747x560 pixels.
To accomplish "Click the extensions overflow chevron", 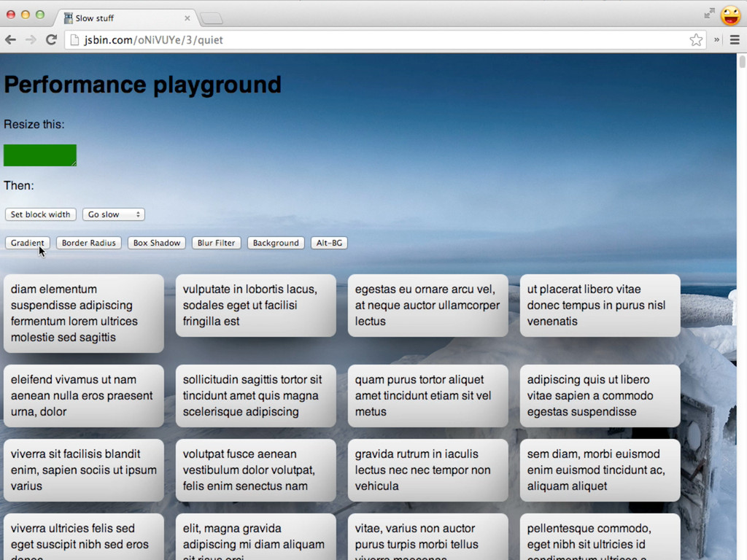I will 717,40.
